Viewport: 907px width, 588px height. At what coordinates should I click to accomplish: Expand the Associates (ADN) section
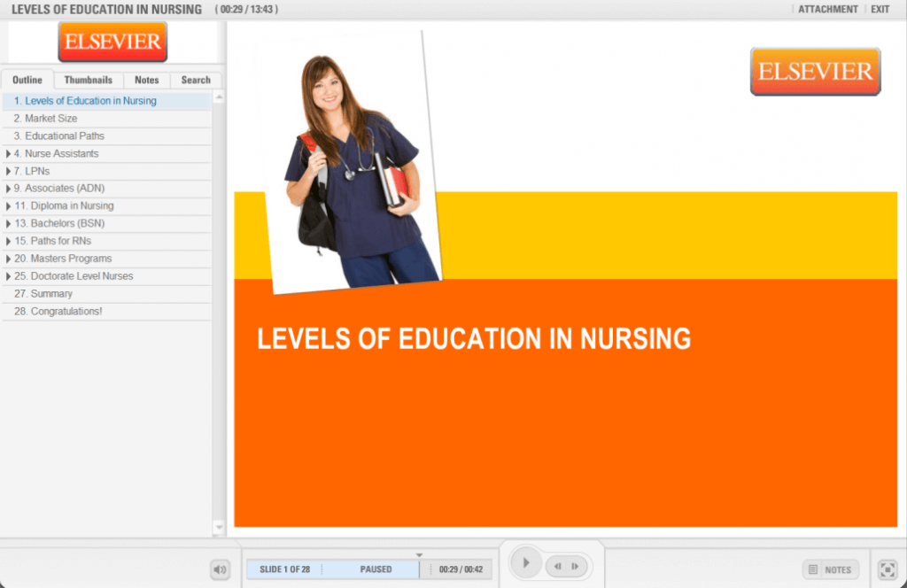(x=8, y=189)
